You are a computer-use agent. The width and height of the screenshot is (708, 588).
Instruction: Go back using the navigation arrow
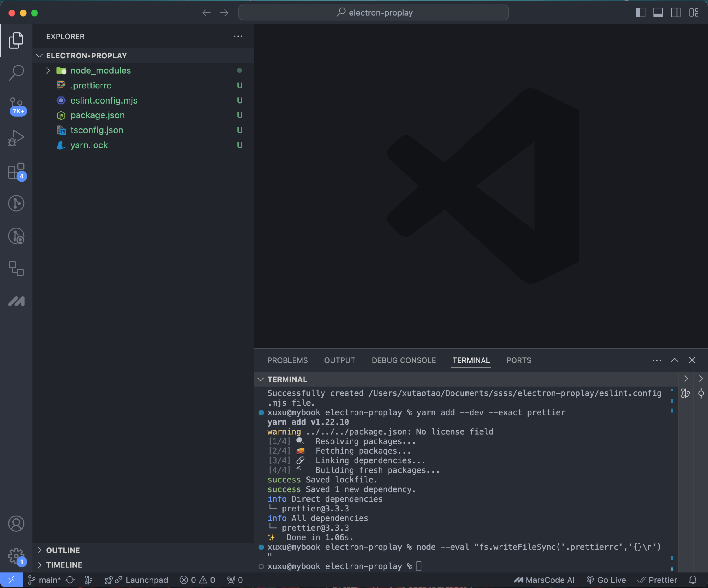pos(207,13)
